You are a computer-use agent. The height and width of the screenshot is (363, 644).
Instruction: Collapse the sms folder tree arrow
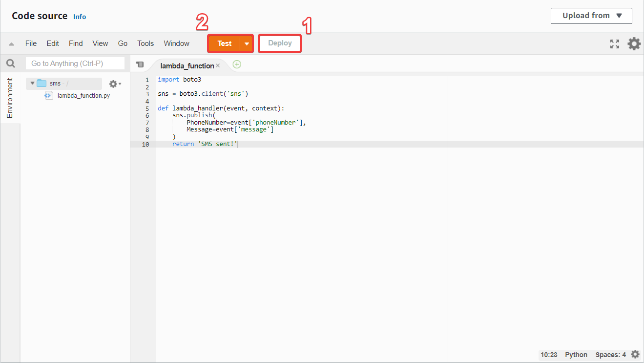32,83
